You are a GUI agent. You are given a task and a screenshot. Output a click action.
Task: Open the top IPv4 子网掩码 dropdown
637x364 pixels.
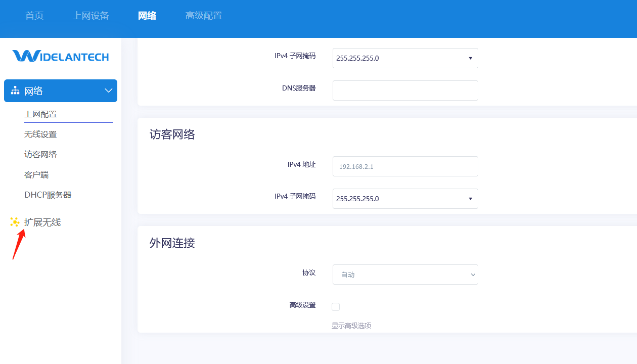(x=405, y=58)
